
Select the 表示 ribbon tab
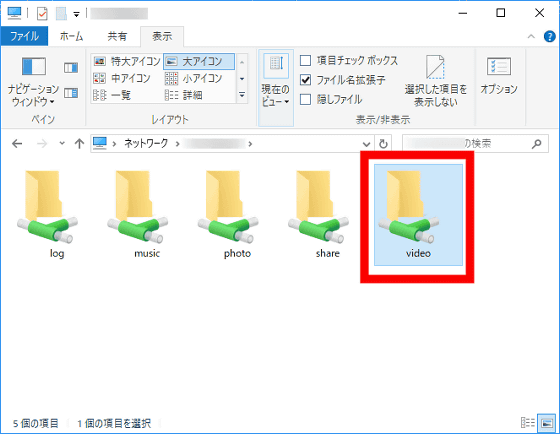(x=162, y=36)
